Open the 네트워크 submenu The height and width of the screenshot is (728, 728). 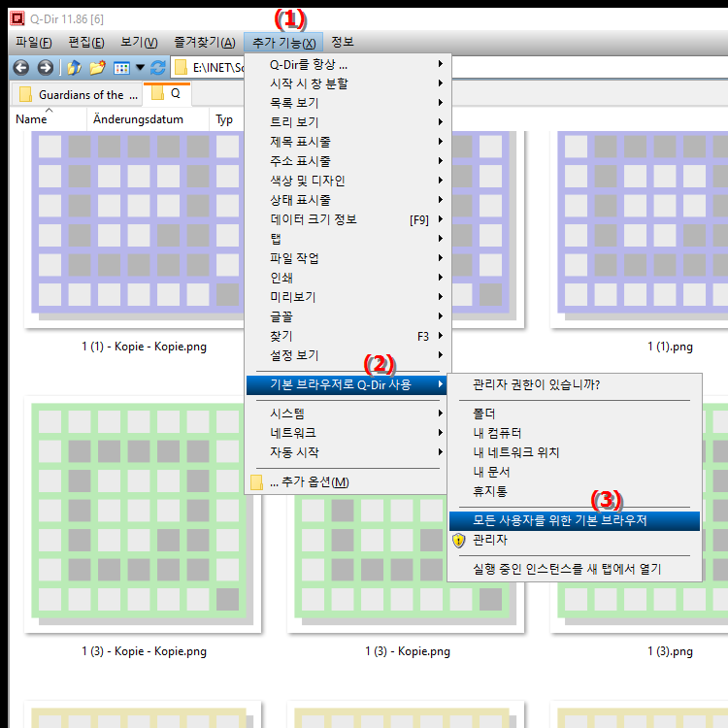(347, 433)
